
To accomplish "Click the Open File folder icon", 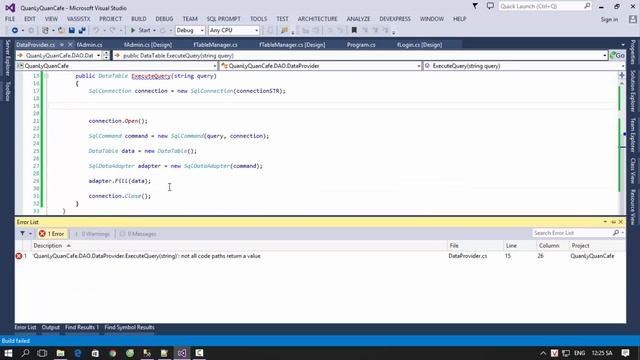I will coord(61,30).
